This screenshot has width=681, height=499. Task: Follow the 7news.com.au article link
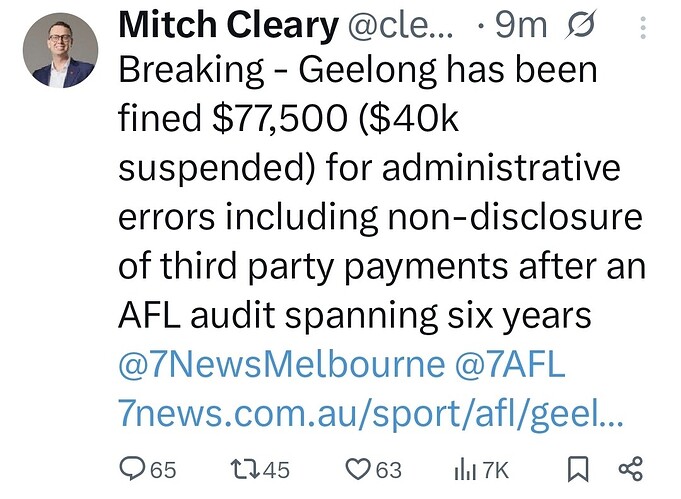[370, 410]
